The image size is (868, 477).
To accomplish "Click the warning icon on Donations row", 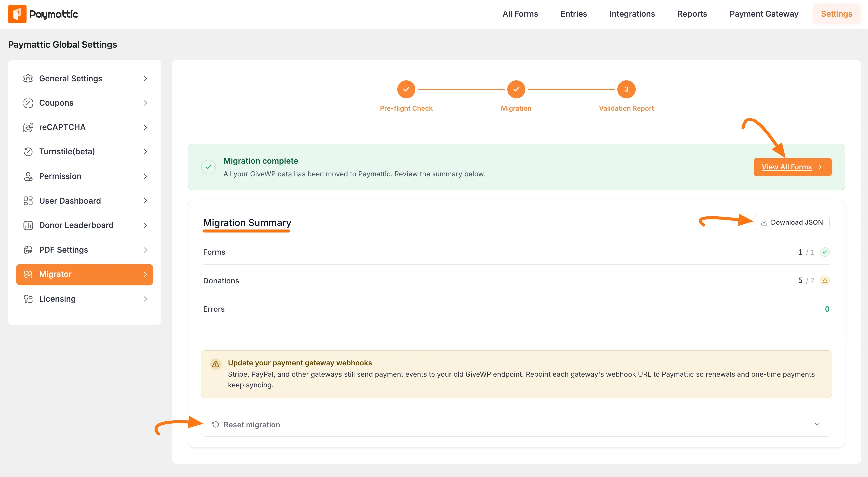I will (825, 280).
